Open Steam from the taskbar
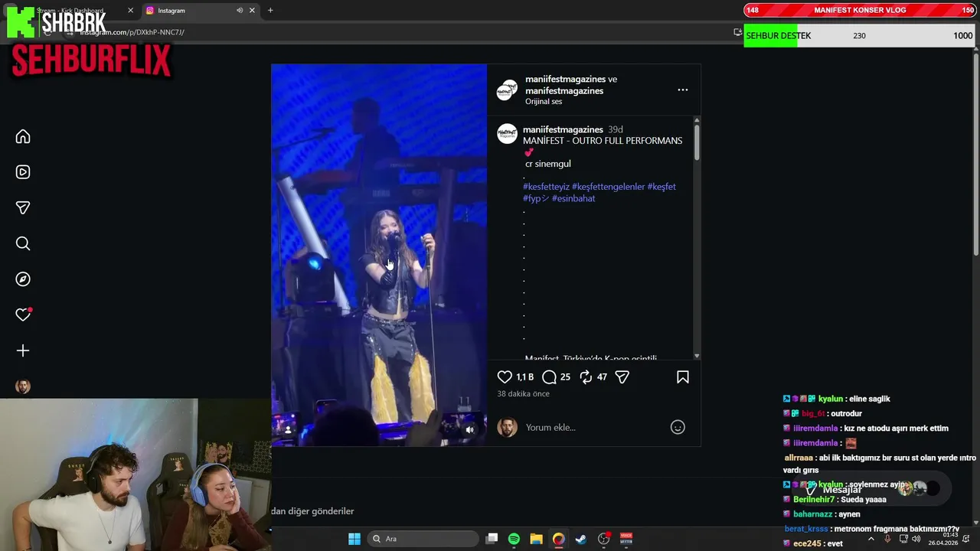The height and width of the screenshot is (551, 980). (x=580, y=539)
